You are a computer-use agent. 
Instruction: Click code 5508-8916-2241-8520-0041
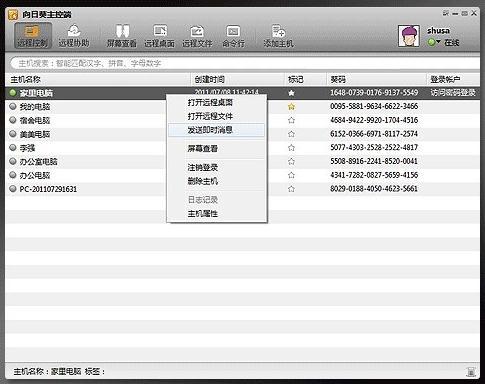click(x=374, y=161)
